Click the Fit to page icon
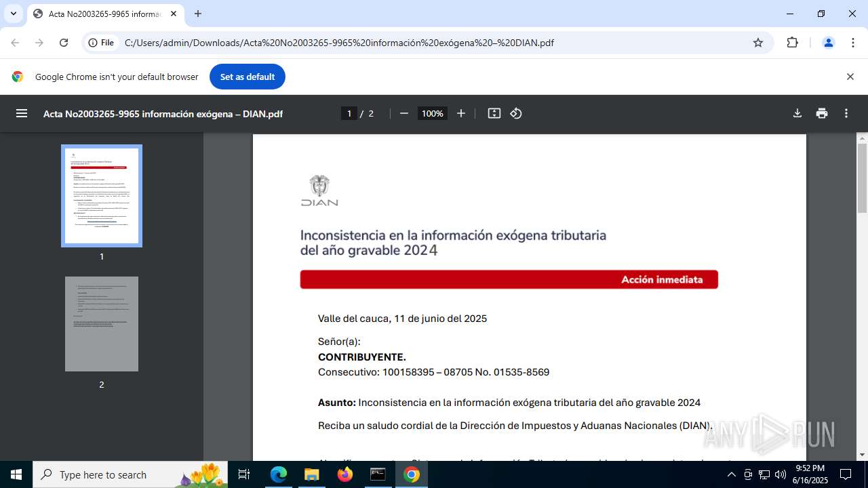Screen dimensions: 868x488 [x=494, y=113]
